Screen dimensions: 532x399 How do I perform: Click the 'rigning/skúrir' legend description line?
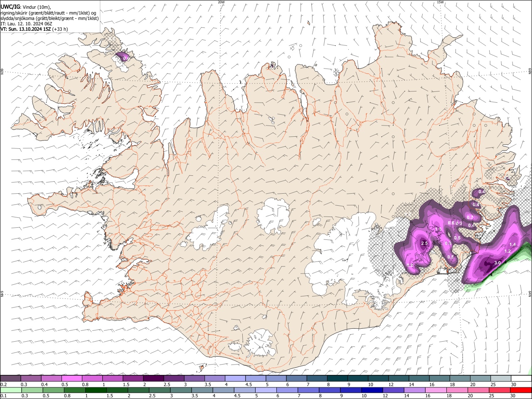[48, 13]
